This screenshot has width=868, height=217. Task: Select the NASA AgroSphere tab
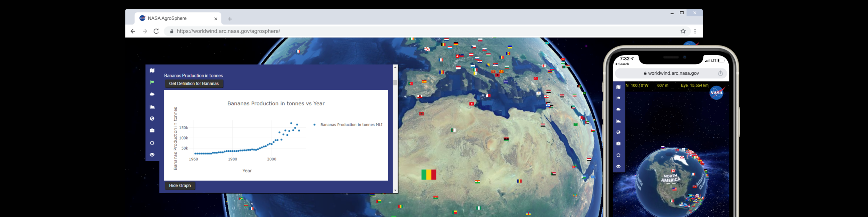pyautogui.click(x=178, y=18)
